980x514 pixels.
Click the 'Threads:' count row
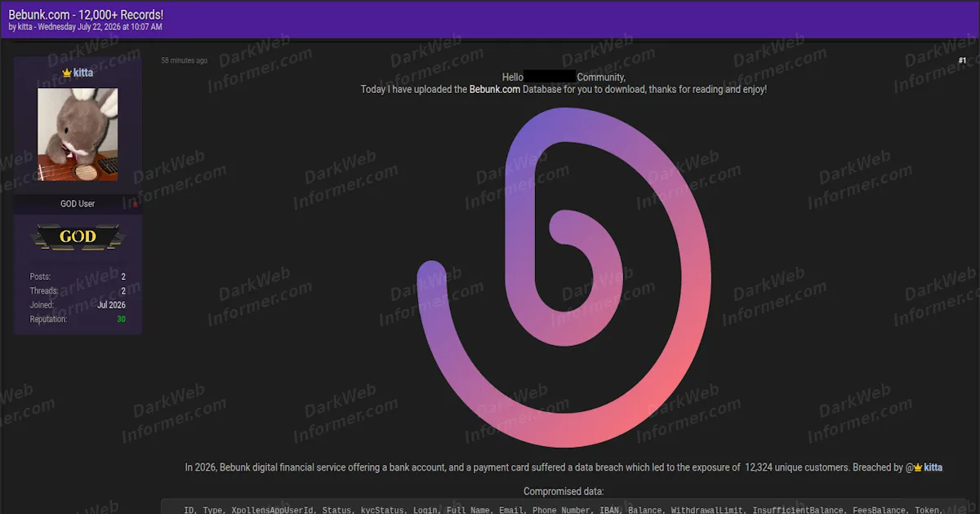[x=78, y=291]
